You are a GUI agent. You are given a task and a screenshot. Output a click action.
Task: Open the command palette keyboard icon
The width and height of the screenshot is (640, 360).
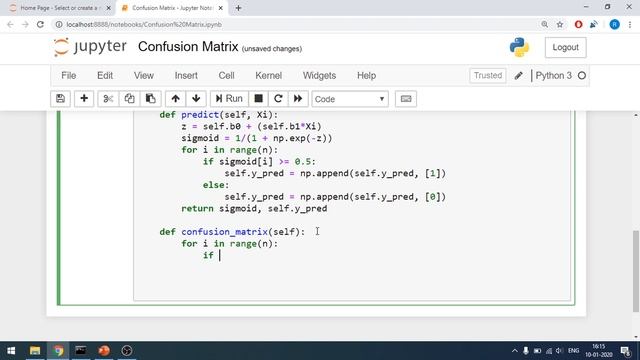(x=406, y=99)
